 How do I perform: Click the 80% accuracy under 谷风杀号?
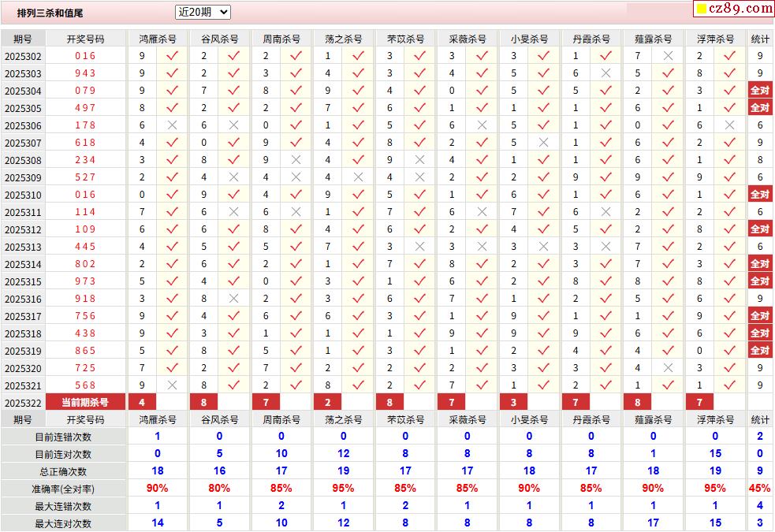(219, 488)
